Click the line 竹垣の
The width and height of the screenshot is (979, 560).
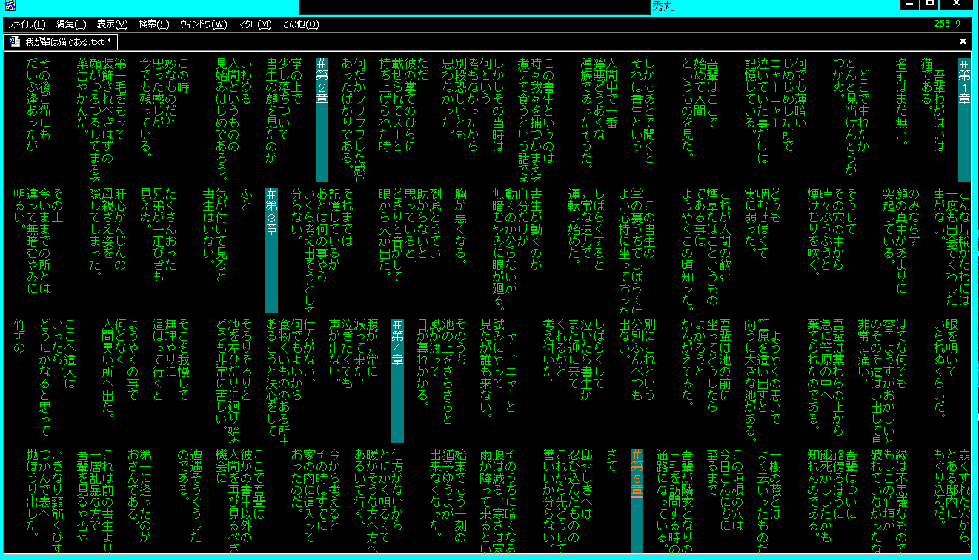pos(19,336)
